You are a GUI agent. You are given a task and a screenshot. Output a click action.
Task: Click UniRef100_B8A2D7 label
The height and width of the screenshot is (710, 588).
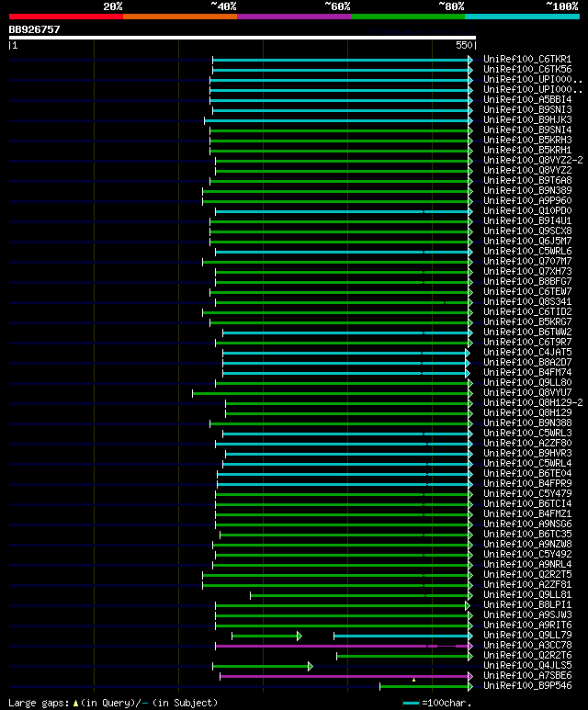(x=527, y=363)
